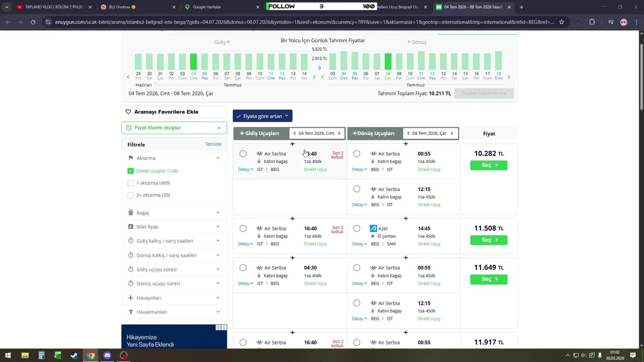Select the AJet 14:45 return flight radio
Viewport: 644px width, 362px height.
[x=357, y=229]
